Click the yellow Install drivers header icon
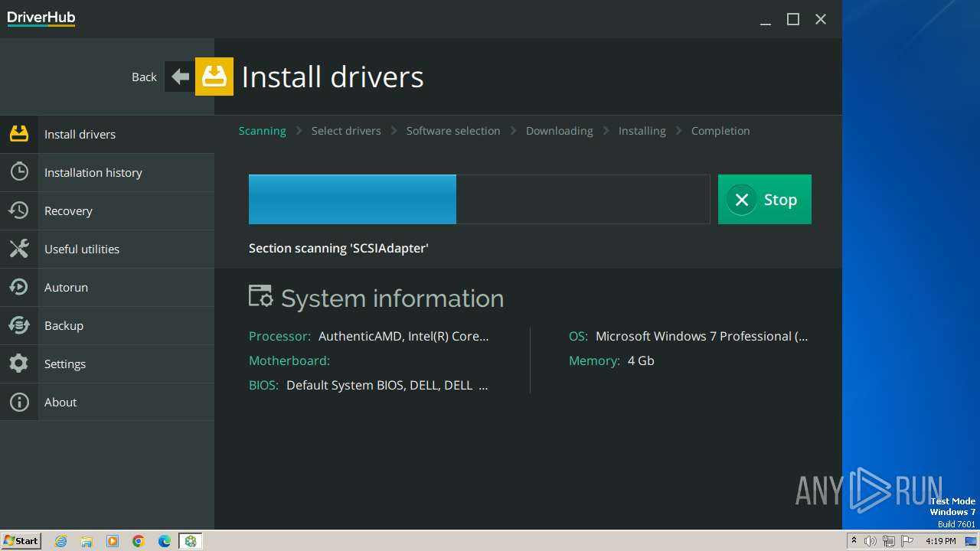980x551 pixels. [x=214, y=77]
